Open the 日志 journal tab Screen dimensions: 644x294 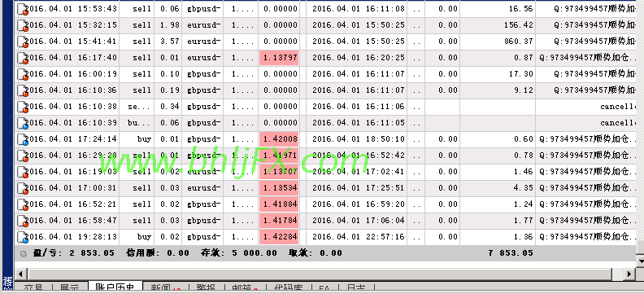(353, 288)
